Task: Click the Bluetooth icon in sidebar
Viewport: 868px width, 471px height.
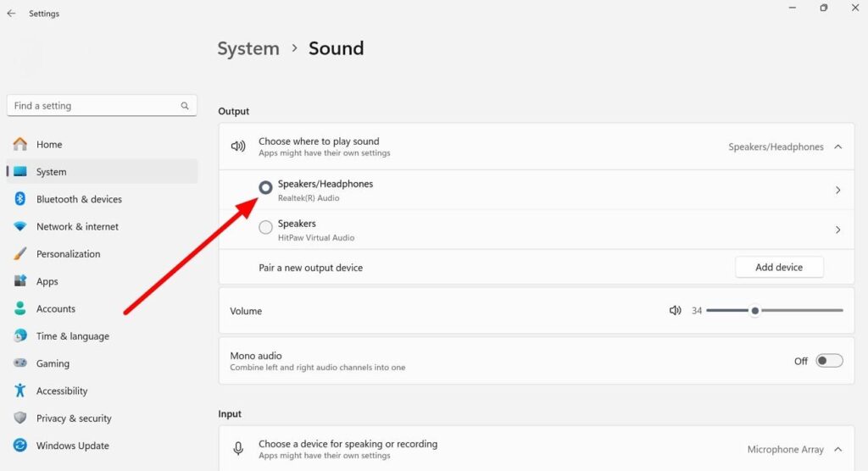Action: 20,199
